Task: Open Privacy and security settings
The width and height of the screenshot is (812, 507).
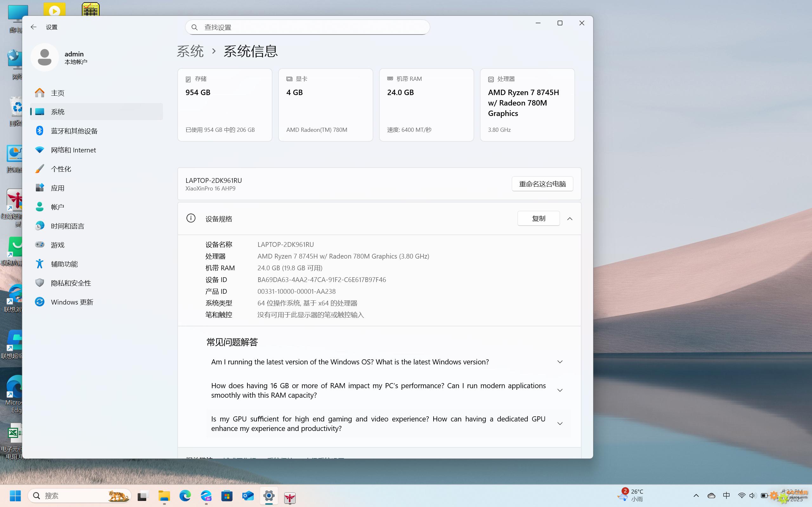Action: coord(71,283)
